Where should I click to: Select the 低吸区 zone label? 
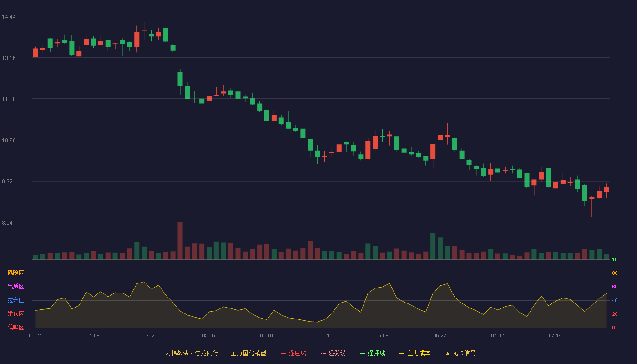point(15,328)
